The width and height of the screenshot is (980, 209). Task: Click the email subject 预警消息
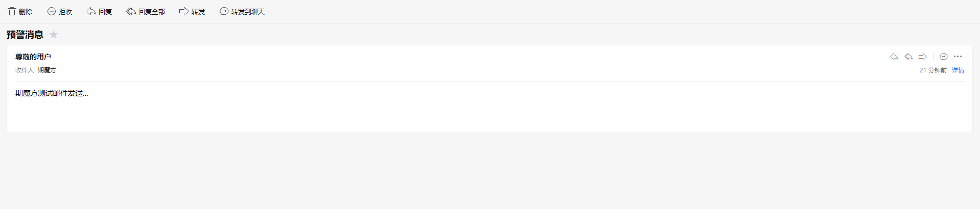tap(25, 35)
